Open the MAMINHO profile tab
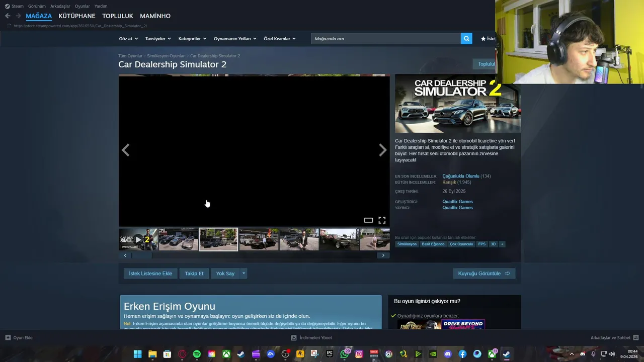The height and width of the screenshot is (362, 644). tap(155, 16)
